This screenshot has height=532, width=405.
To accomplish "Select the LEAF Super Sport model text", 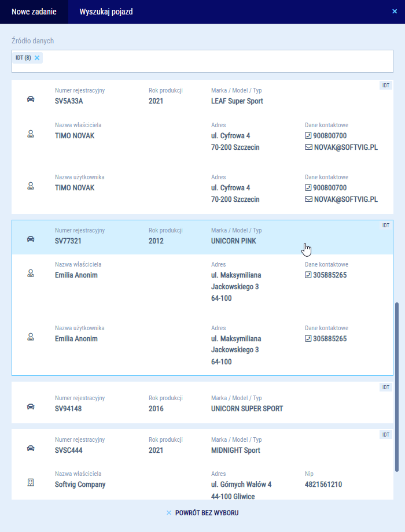I will coord(237,101).
